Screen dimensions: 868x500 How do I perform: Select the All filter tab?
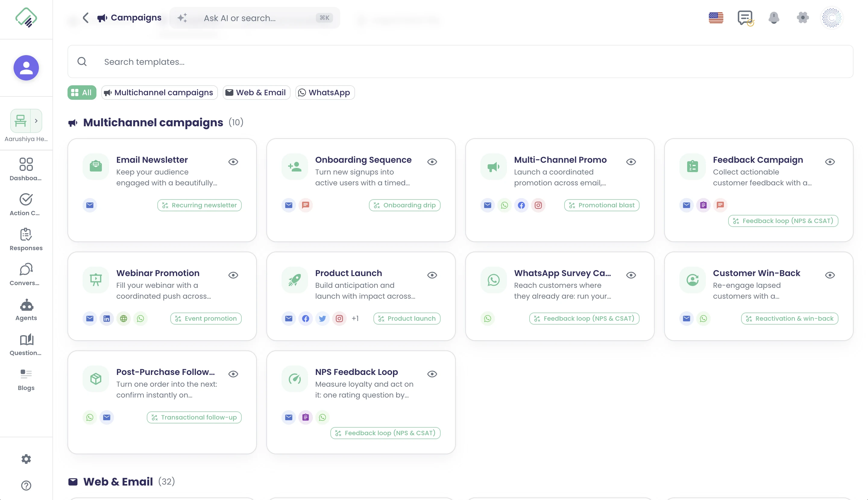click(82, 93)
